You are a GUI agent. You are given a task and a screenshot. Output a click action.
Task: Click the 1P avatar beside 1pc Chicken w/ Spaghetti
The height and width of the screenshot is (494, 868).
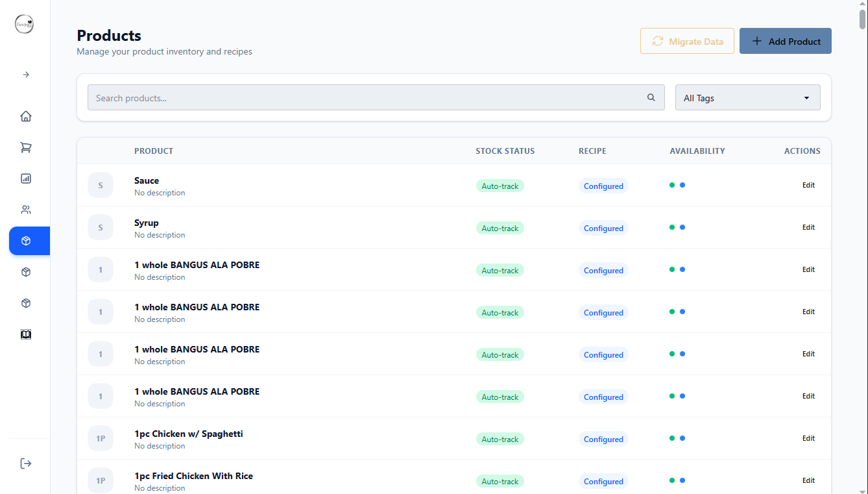coord(101,438)
